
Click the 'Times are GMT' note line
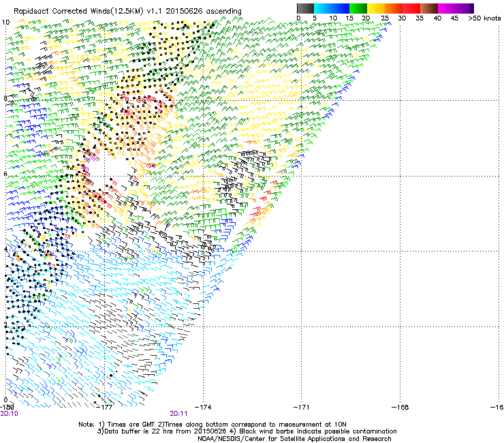coord(212,425)
